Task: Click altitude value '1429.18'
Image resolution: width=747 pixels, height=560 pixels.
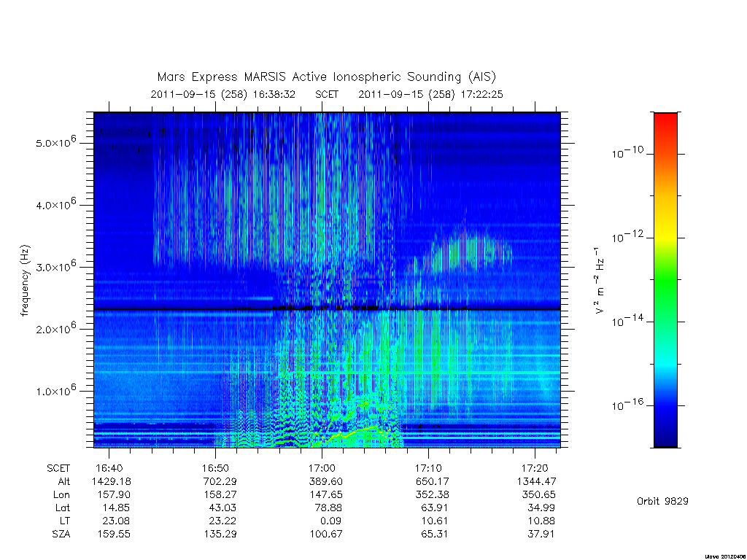Action: coord(112,481)
